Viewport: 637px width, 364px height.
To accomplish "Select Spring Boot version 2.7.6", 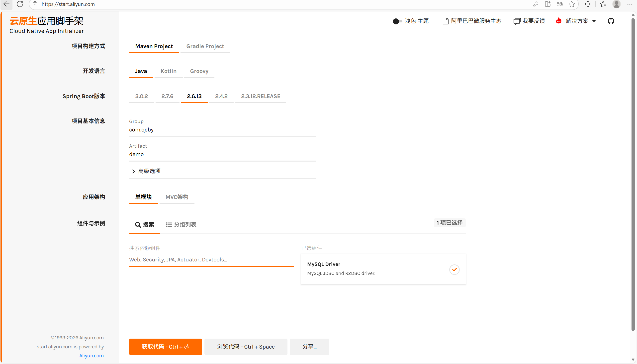I will (167, 96).
